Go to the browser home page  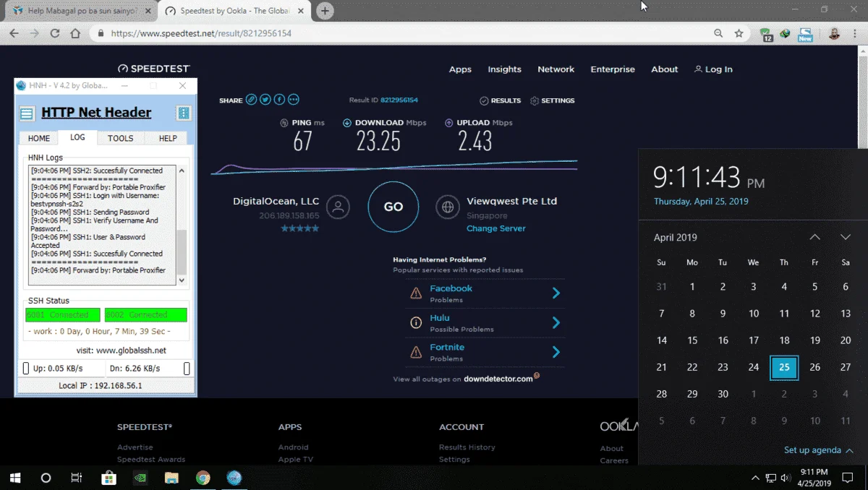75,33
